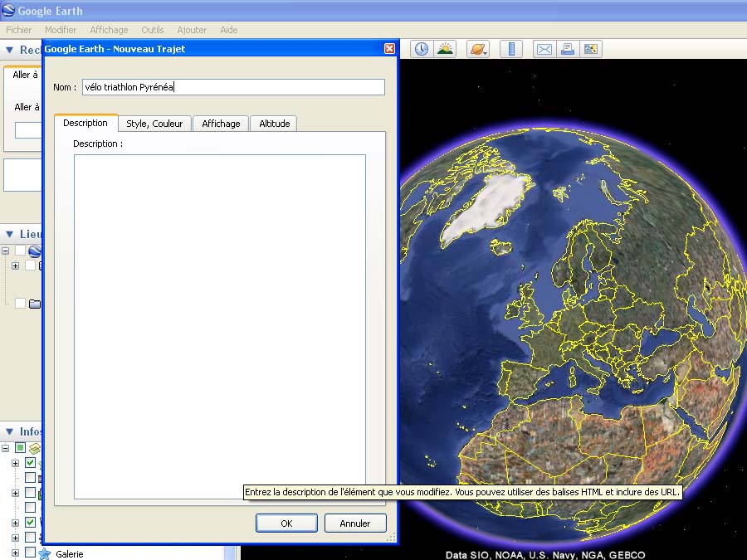Viewport: 747px width, 560px height.
Task: Expand the Galerie tree node
Action: (15, 553)
